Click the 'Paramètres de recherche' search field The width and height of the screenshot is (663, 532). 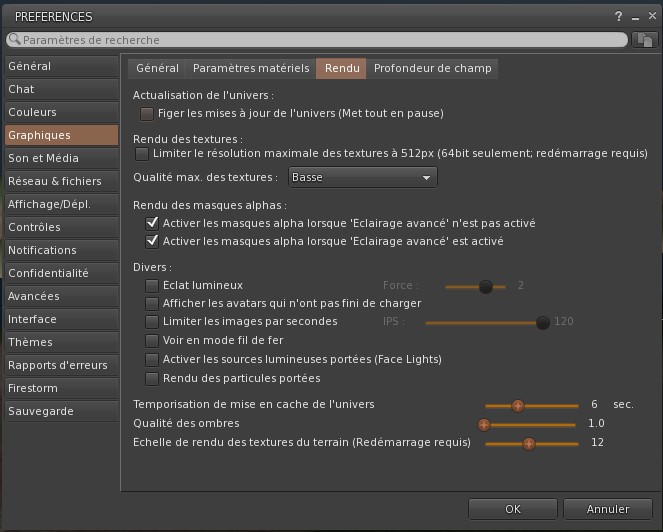coord(320,40)
